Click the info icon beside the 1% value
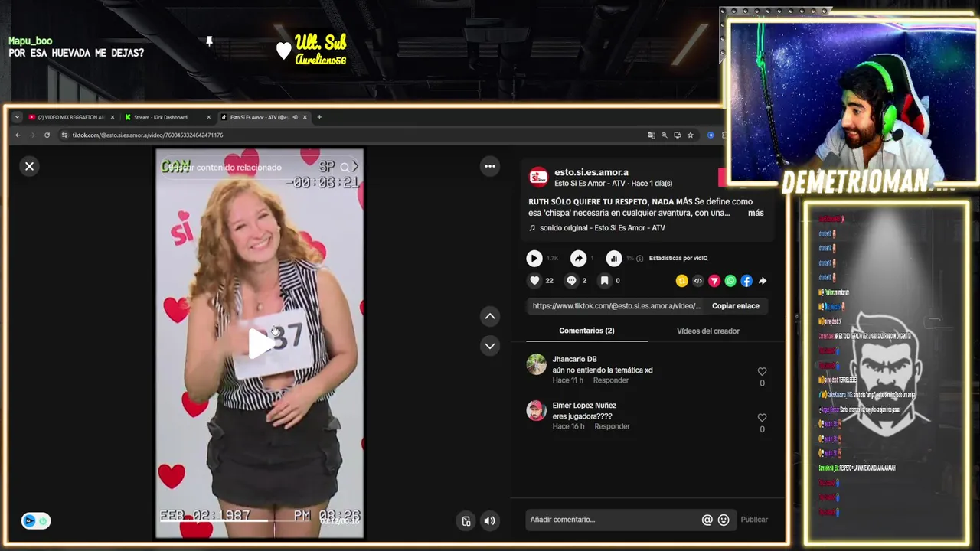Viewport: 980px width, 551px height. 640,259
